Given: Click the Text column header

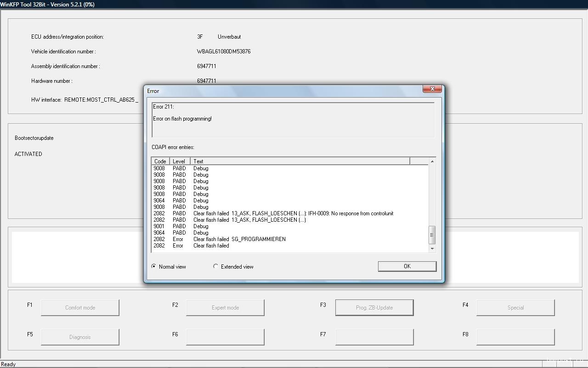Looking at the screenshot, I should tap(299, 161).
